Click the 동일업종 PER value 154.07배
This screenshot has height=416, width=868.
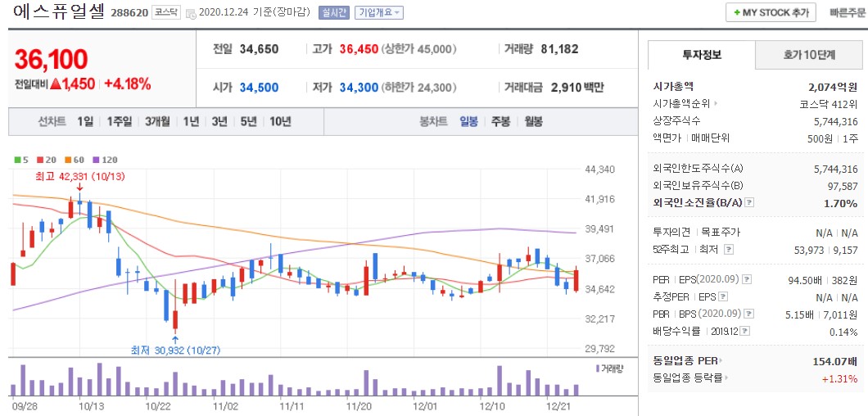click(833, 361)
